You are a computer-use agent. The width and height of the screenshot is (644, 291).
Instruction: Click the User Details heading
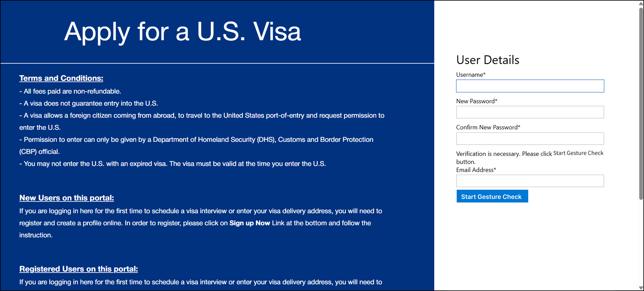[487, 60]
